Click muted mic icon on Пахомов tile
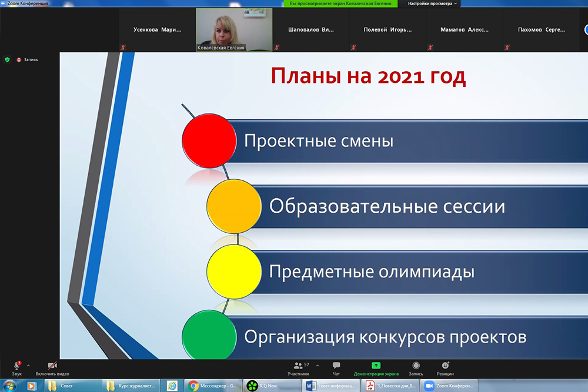 pos(507,48)
